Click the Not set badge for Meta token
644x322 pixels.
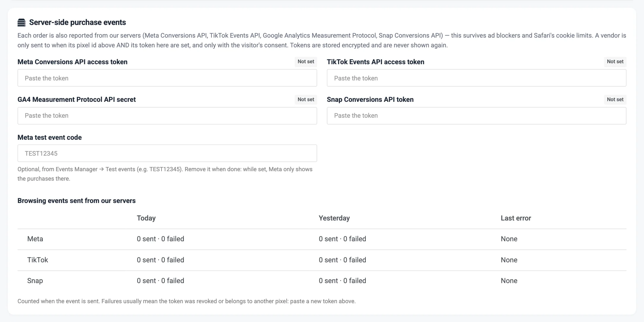(306, 62)
